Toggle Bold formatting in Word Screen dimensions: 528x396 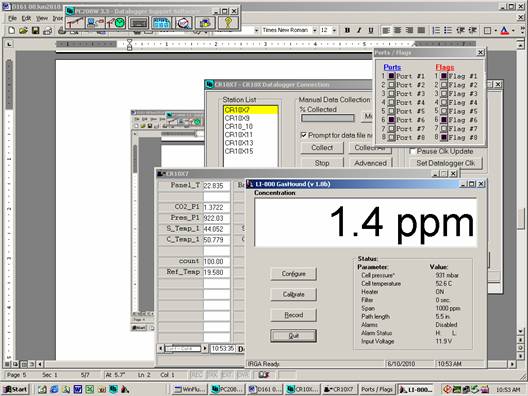[347, 30]
